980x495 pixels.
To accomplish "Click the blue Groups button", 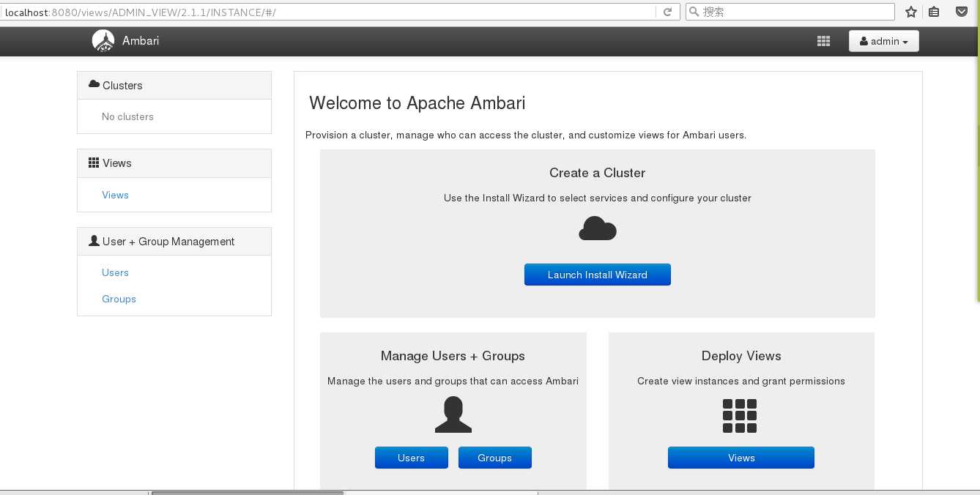I will pos(495,458).
